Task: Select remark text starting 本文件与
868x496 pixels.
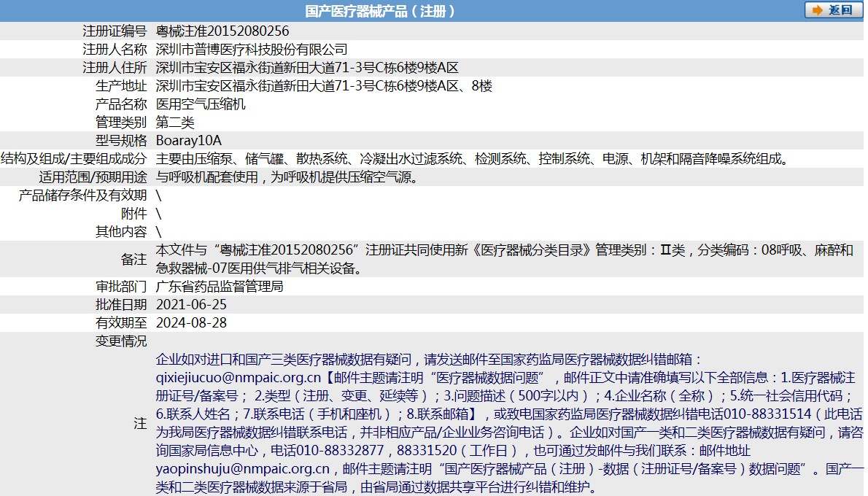Action: [x=504, y=259]
